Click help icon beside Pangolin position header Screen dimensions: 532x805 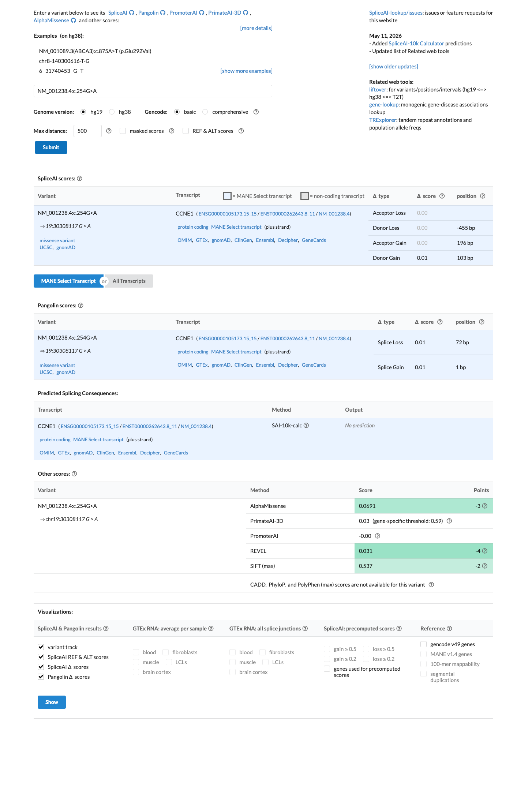click(x=482, y=322)
